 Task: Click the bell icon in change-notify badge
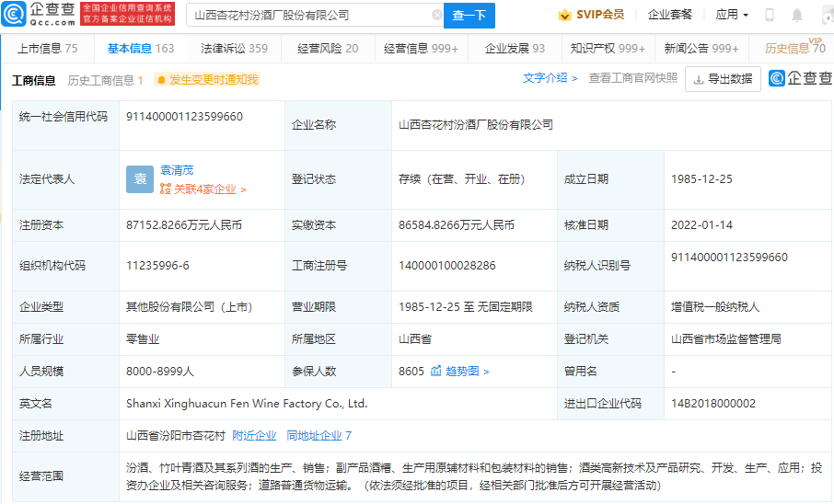click(162, 80)
